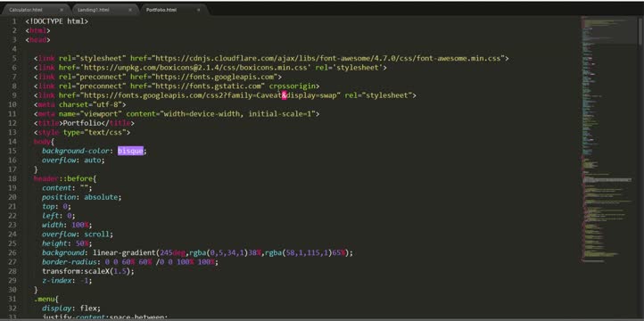Image resolution: width=644 pixels, height=321 pixels.
Task: Click the 'body{' selector
Action: point(44,142)
